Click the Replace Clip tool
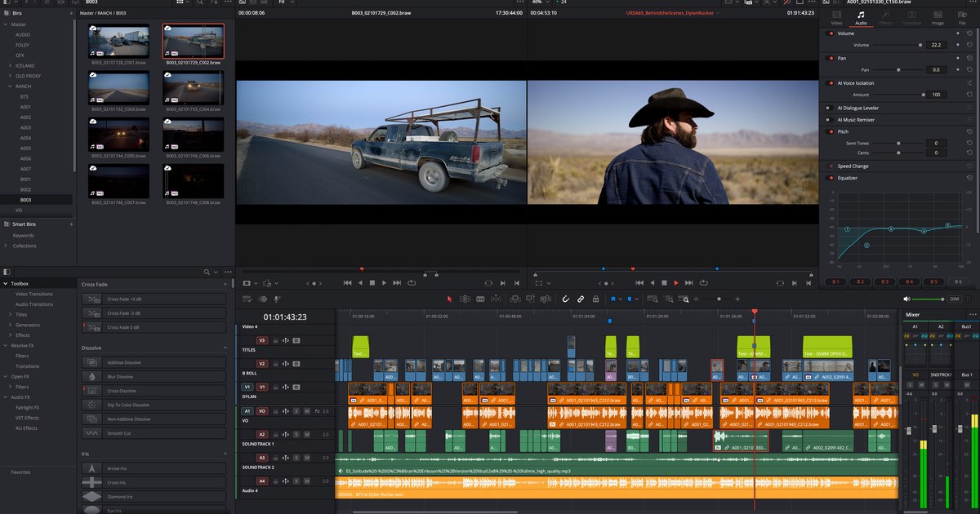980x514 pixels. 546,299
